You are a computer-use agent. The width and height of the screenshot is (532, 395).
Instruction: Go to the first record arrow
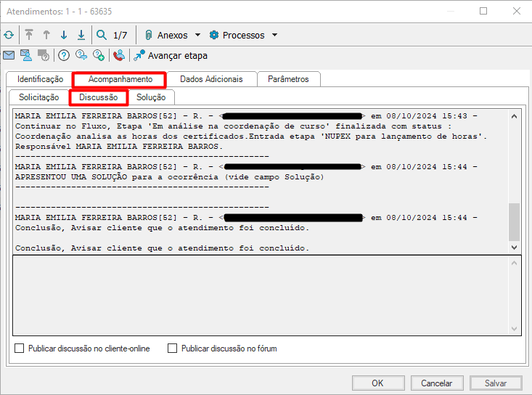pos(29,35)
